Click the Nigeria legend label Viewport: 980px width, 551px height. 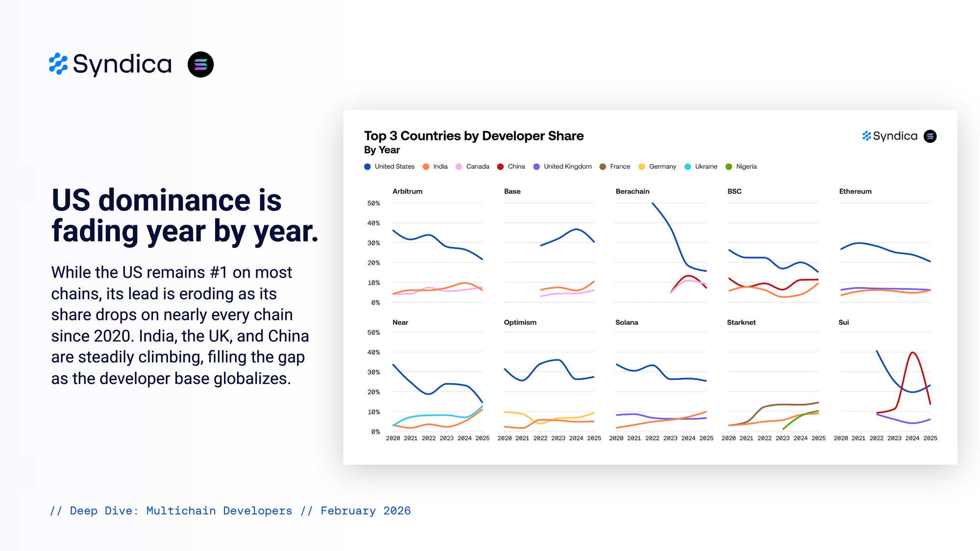coord(746,167)
